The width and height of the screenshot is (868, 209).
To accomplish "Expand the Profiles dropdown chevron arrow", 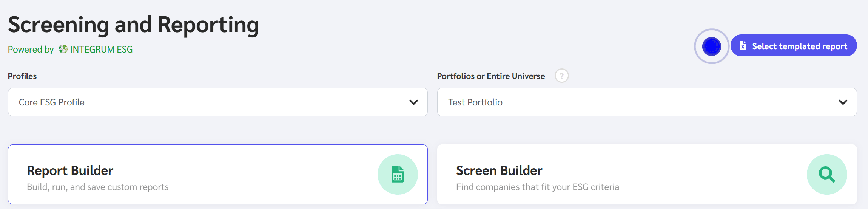I will pos(413,102).
